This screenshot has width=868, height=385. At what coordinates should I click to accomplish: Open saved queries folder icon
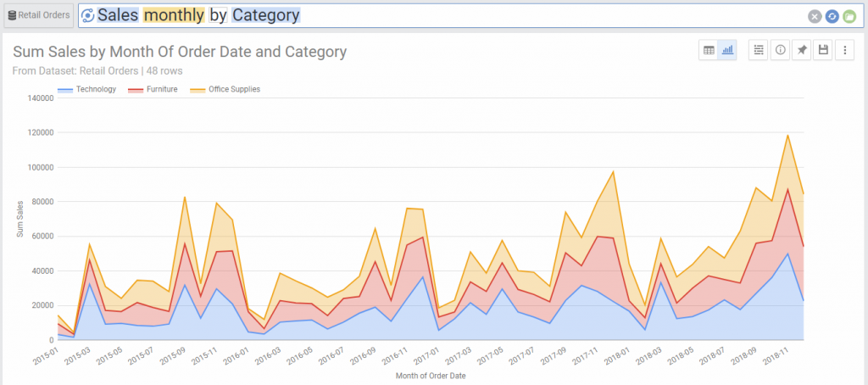click(x=849, y=16)
